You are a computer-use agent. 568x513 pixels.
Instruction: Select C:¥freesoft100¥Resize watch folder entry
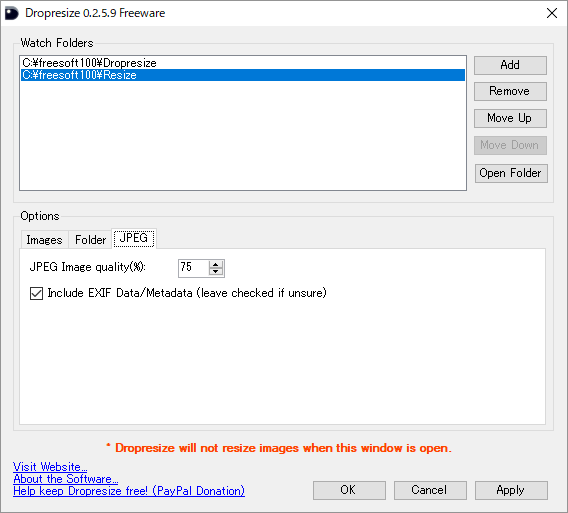[243, 75]
